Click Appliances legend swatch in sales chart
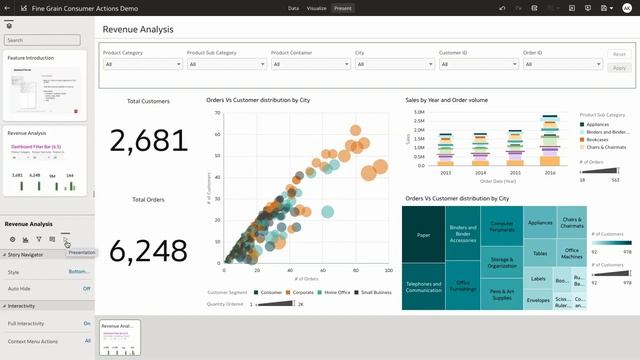Viewport: 640px width, 360px height. pyautogui.click(x=582, y=124)
